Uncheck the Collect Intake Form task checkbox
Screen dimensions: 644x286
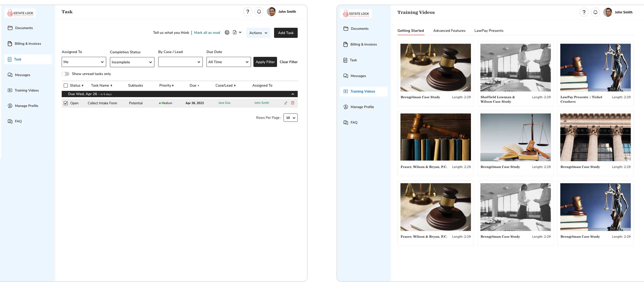[x=66, y=103]
